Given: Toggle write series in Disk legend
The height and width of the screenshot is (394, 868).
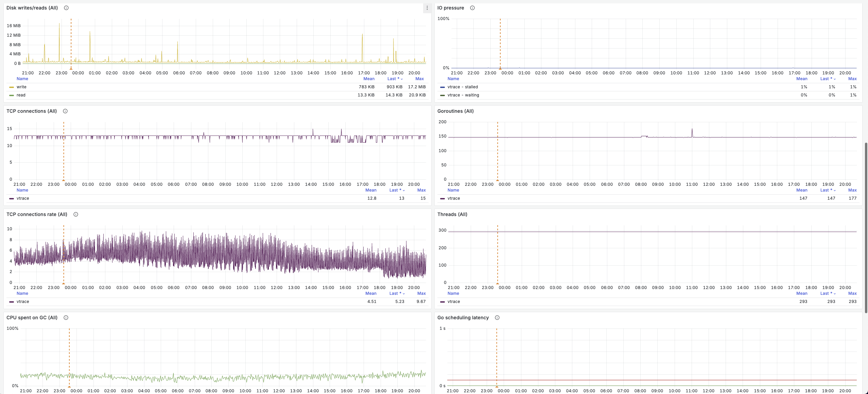Looking at the screenshot, I should [21, 87].
